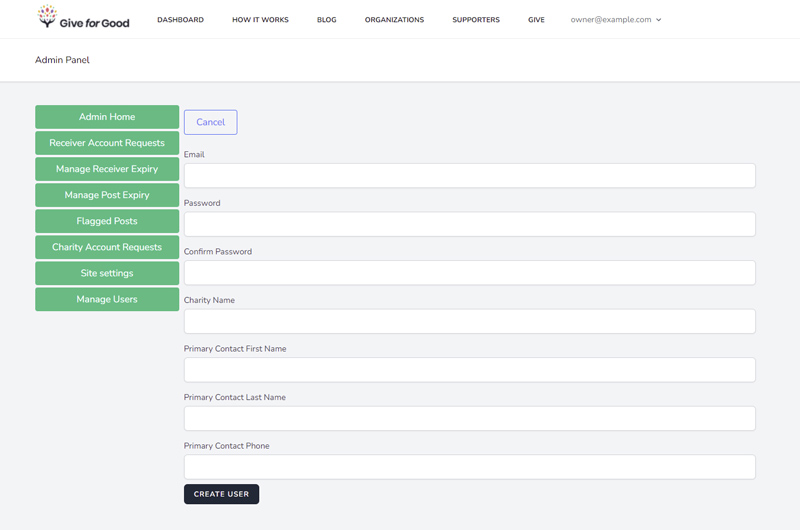
Task: Open the Blog nav link
Action: point(327,19)
